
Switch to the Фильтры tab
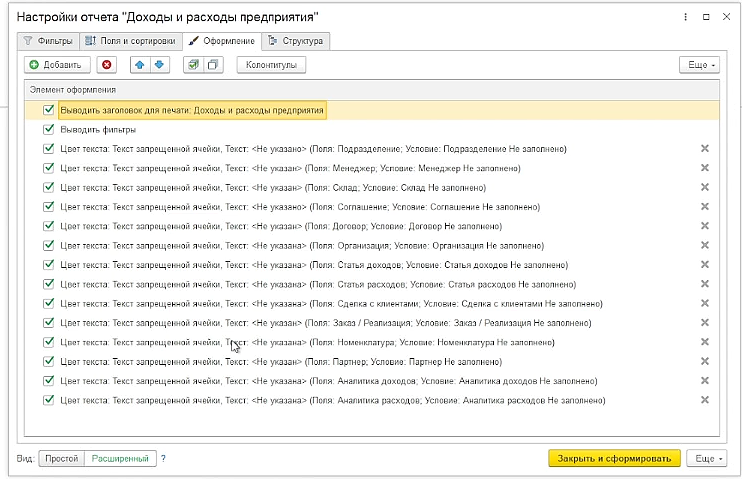click(48, 41)
